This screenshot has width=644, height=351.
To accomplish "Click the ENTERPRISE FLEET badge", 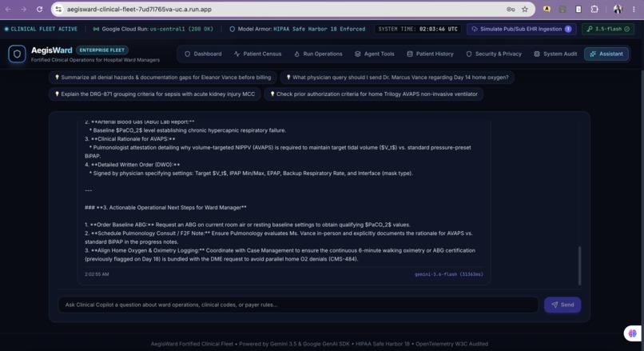I will coord(101,50).
